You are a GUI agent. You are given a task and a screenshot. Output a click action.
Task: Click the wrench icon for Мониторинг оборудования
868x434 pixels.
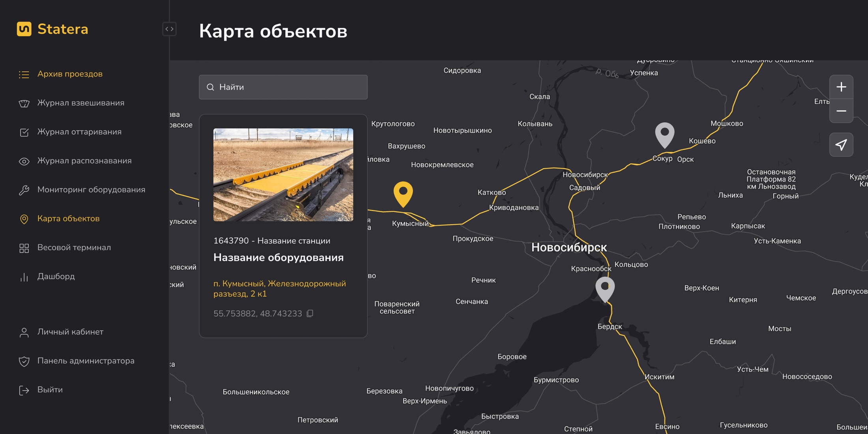(x=24, y=190)
